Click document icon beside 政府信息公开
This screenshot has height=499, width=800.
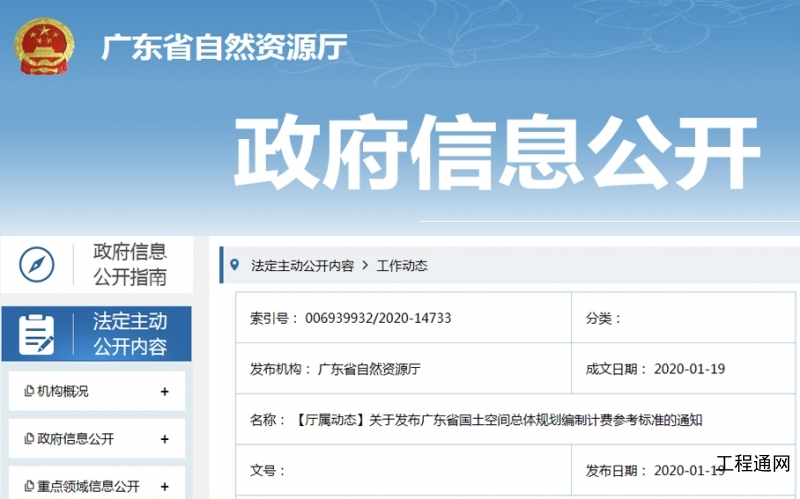(x=29, y=439)
